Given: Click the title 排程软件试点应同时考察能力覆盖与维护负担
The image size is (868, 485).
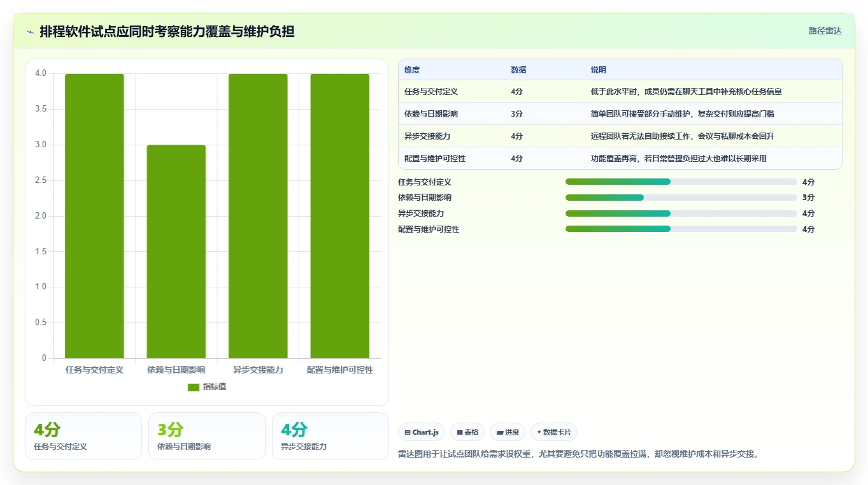Looking at the screenshot, I should [167, 32].
